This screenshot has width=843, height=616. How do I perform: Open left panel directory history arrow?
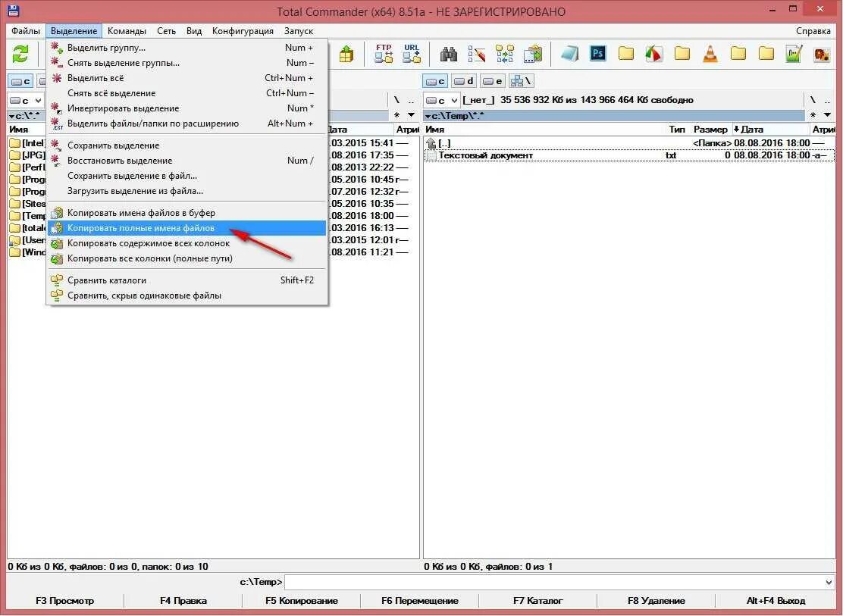pos(412,115)
